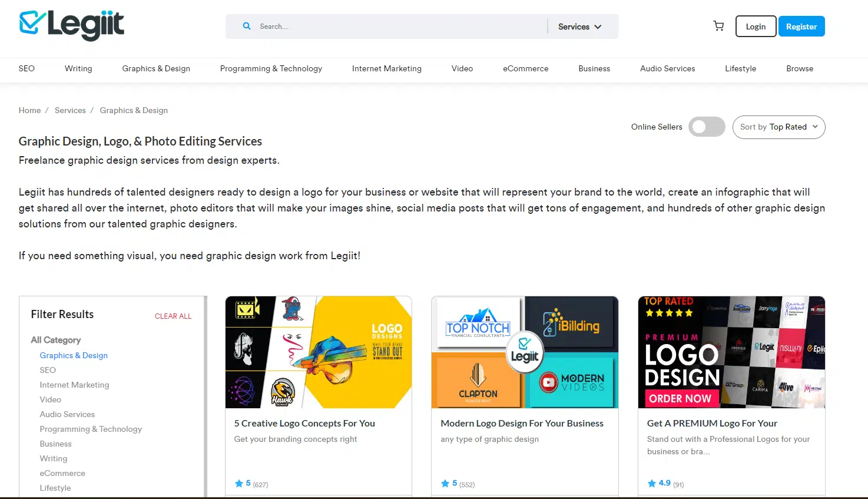868x499 pixels.
Task: Click the (627) review count
Action: coord(260,484)
